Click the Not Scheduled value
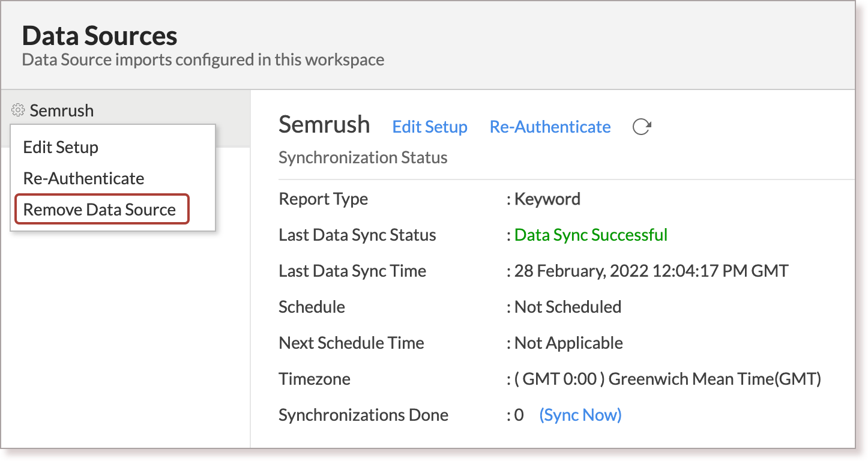This screenshot has height=461, width=868. tap(568, 307)
